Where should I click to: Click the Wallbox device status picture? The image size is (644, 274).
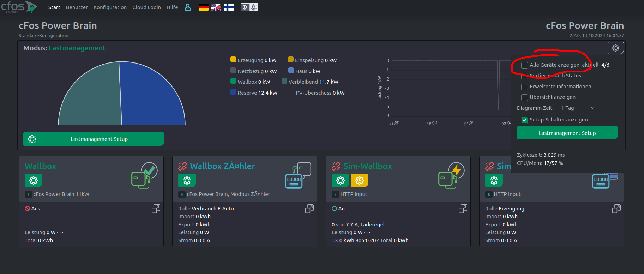[144, 175]
